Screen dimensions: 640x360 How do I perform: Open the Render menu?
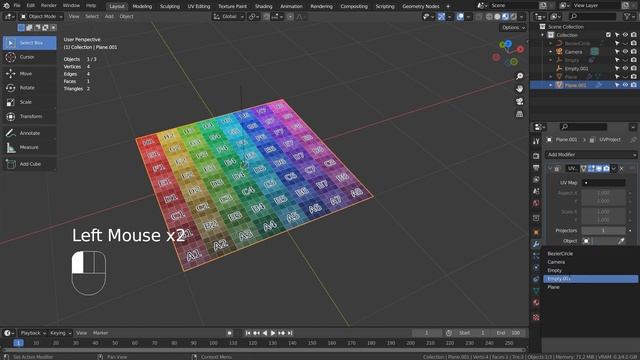[49, 6]
